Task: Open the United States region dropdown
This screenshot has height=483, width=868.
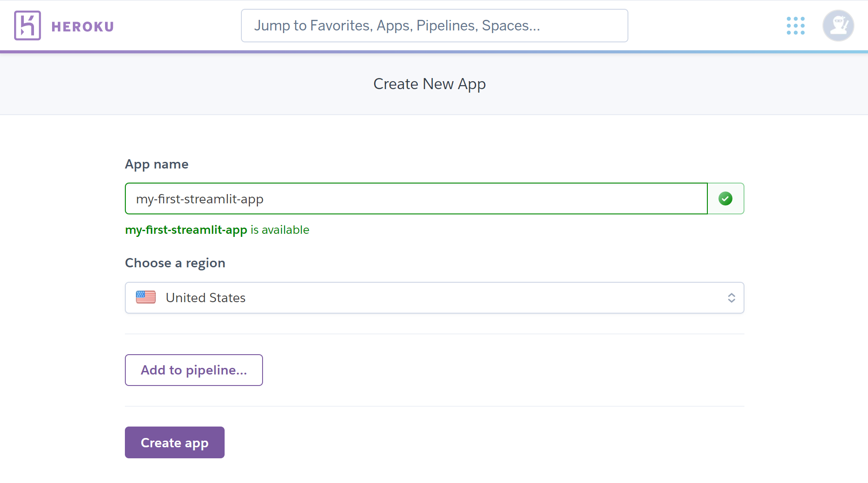Action: [x=434, y=298]
